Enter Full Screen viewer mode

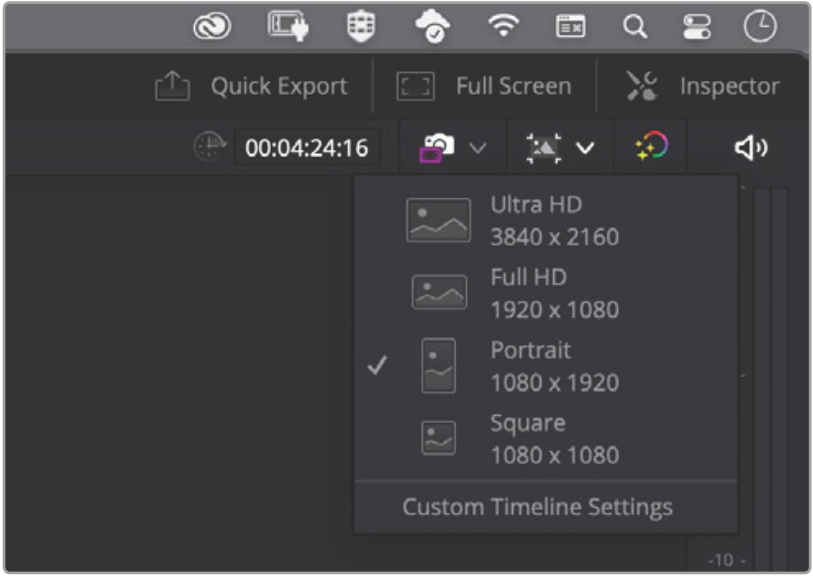tap(484, 87)
